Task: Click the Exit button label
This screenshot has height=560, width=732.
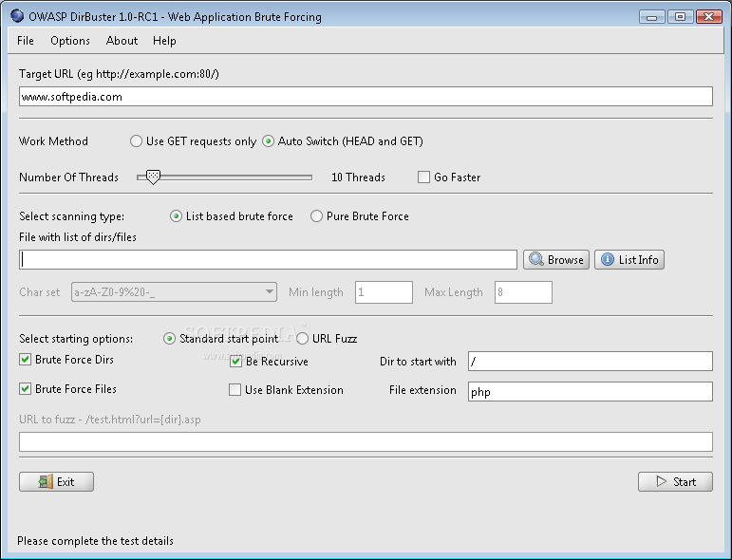Action: coord(66,481)
